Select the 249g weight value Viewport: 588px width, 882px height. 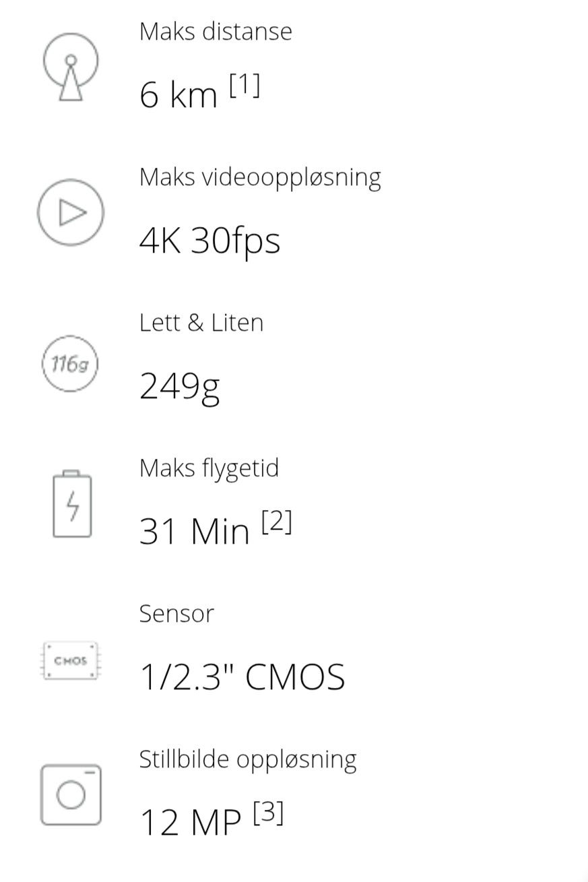180,387
